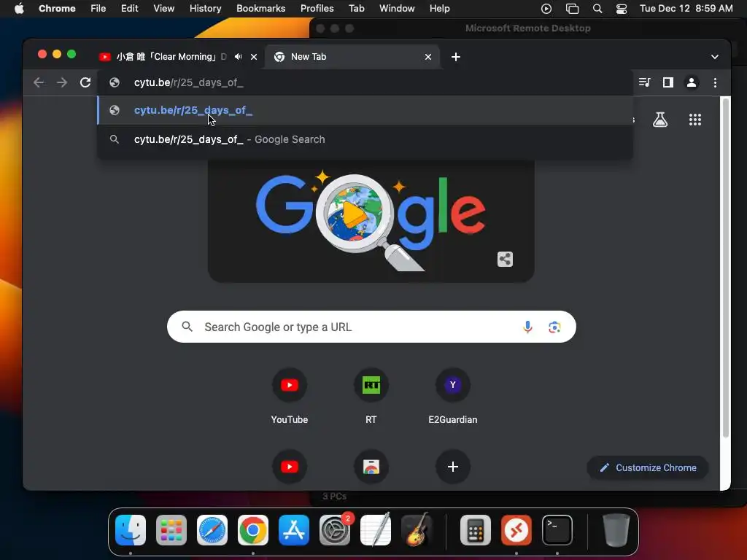Screen dimensions: 747x560
Task: Open a new tab with plus button
Action: coord(455,57)
